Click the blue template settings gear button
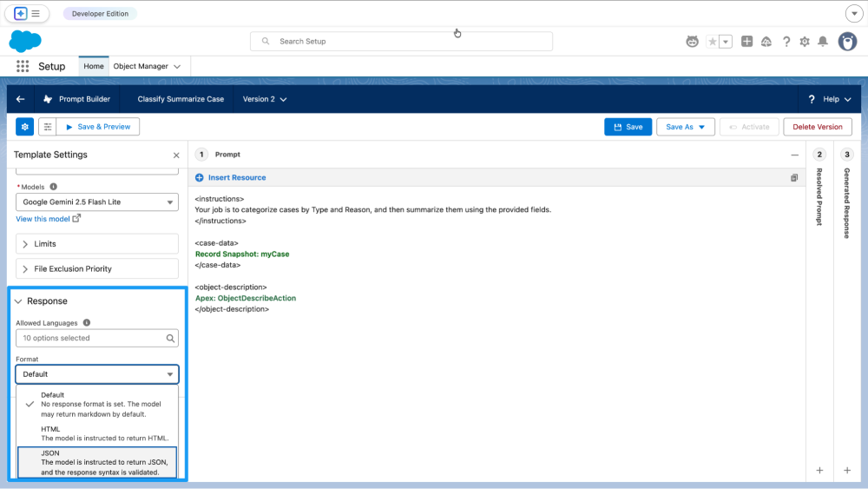Screen dimensions: 868x489 [25, 127]
